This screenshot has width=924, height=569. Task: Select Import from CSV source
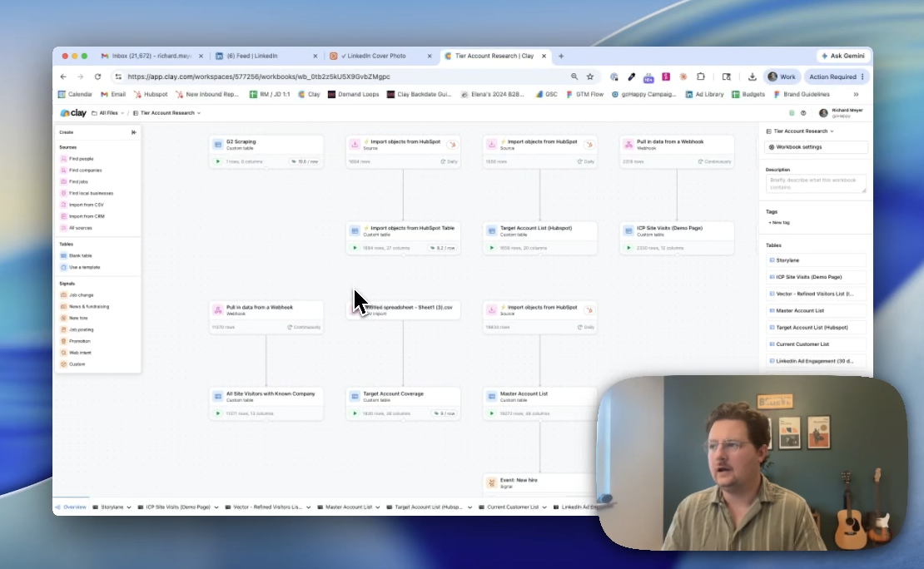86,205
